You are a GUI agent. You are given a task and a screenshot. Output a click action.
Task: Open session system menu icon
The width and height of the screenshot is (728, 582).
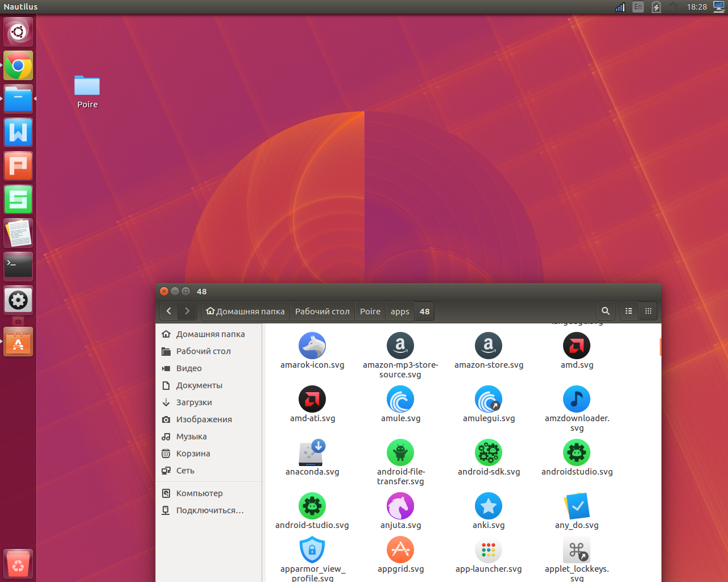tap(719, 7)
